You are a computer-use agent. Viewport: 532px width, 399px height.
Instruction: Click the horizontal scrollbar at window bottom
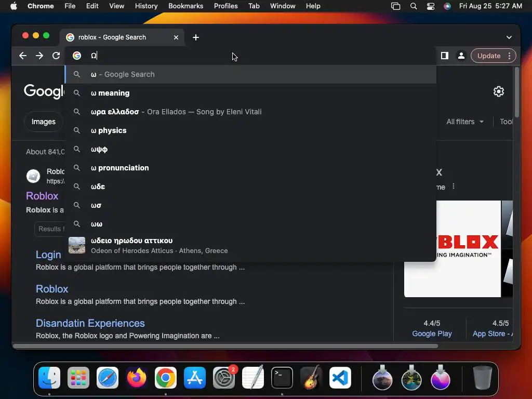pos(225,346)
